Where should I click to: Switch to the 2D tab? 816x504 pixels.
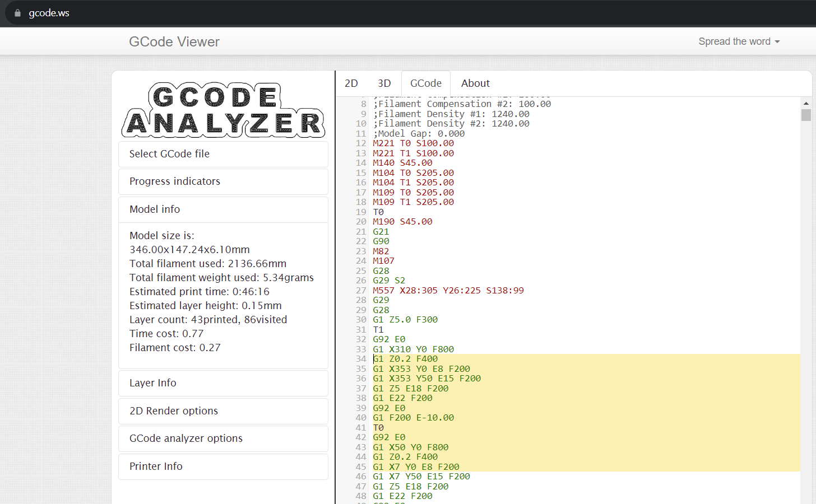(351, 83)
